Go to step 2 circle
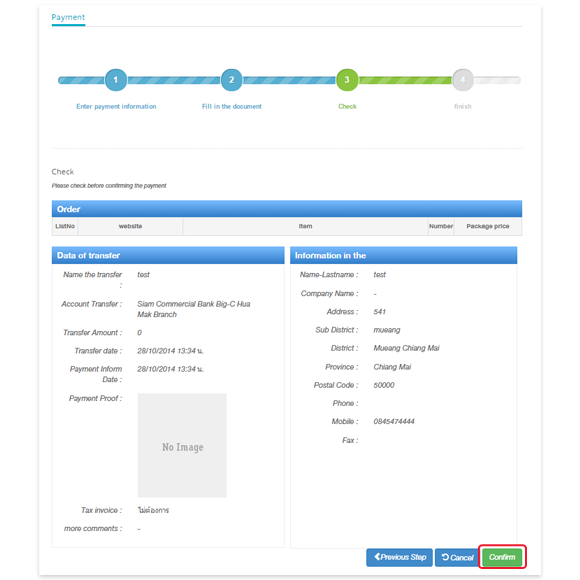 [x=232, y=80]
